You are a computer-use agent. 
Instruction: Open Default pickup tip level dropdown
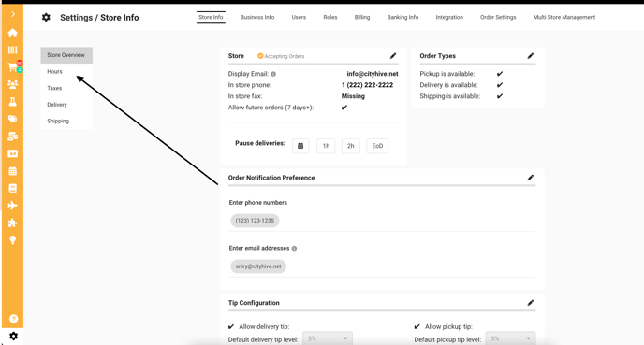(510, 338)
